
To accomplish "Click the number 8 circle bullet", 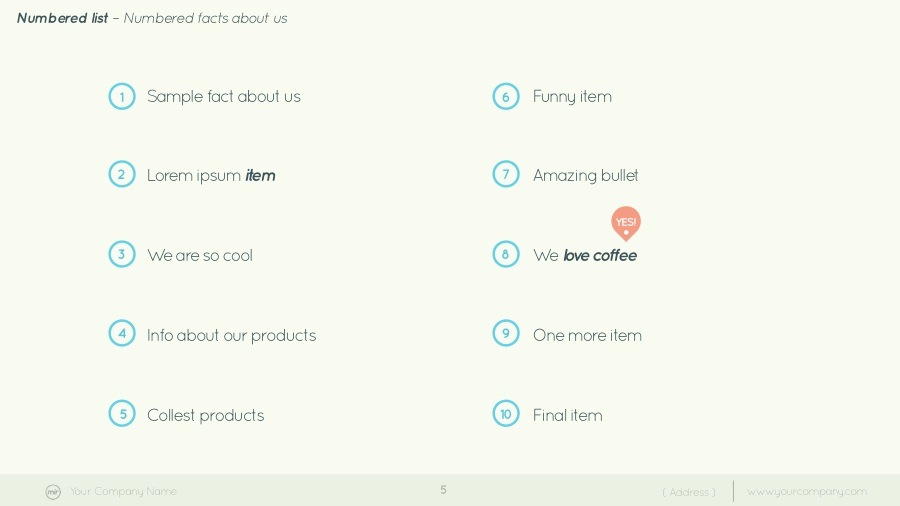I will tap(506, 255).
